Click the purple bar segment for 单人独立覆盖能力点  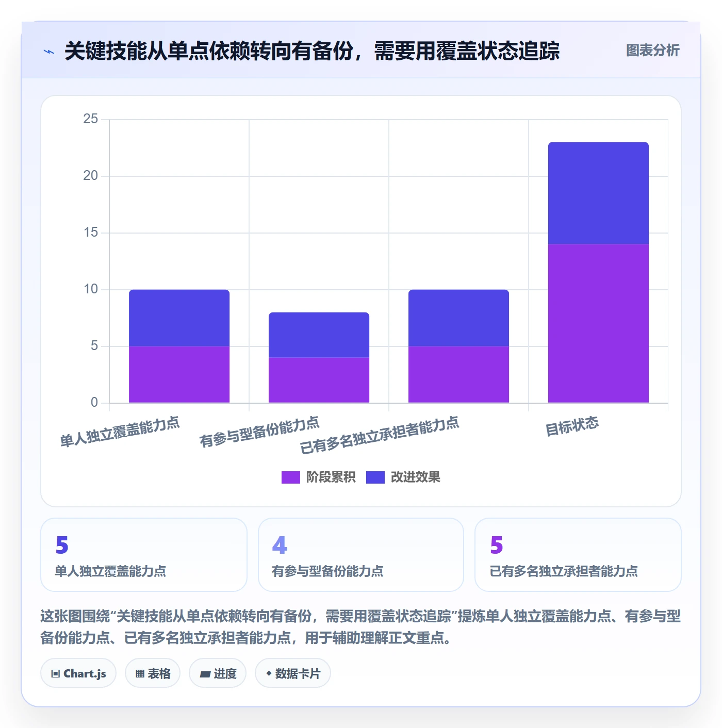point(179,374)
